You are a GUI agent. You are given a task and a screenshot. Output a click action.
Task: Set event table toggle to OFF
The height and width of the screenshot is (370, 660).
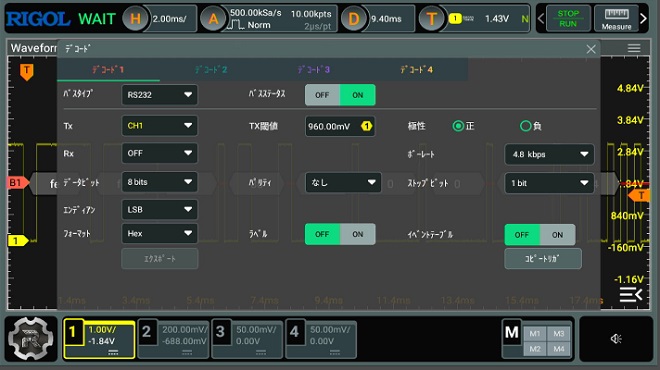point(522,235)
